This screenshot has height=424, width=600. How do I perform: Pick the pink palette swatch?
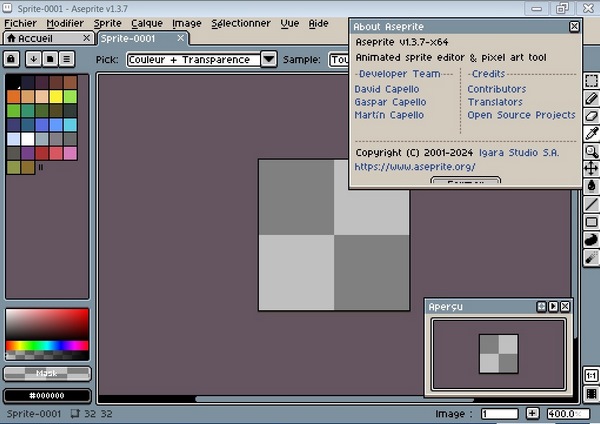70,153
